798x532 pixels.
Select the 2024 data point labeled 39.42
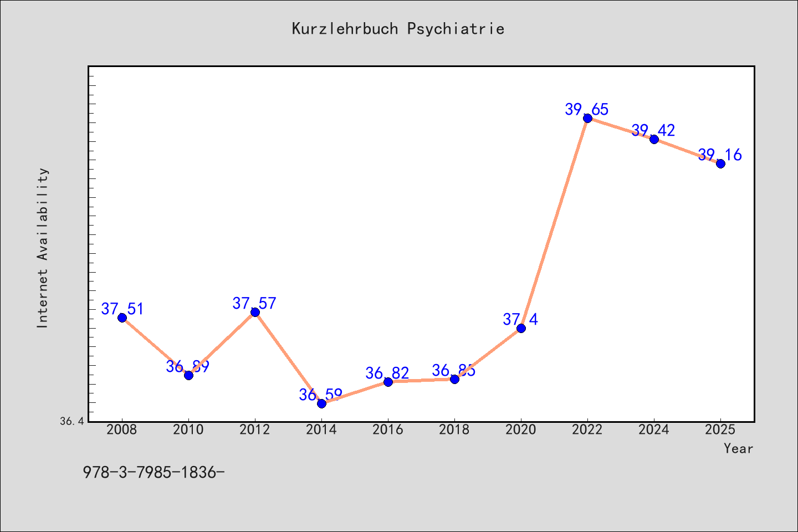654,139
